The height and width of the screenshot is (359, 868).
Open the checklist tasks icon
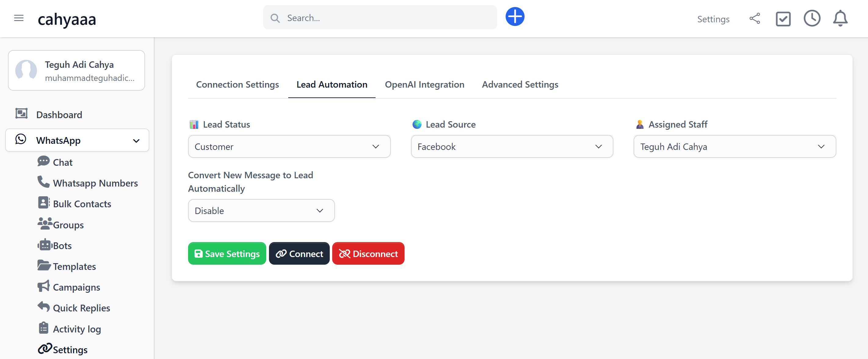(x=783, y=19)
